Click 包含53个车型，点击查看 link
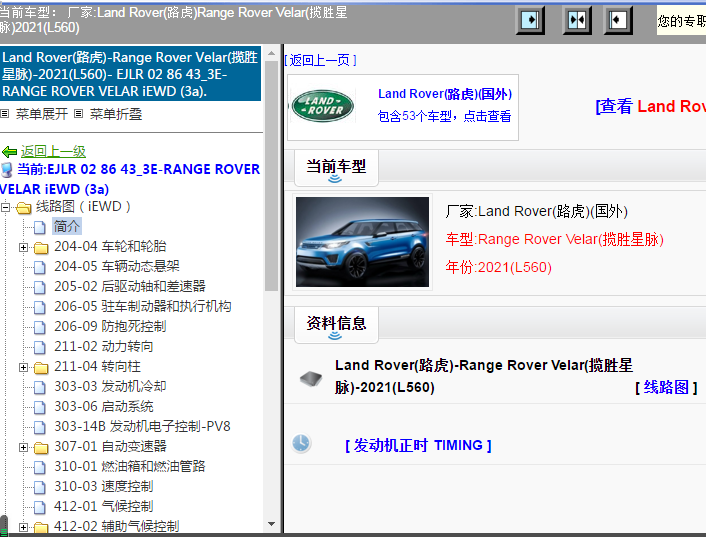This screenshot has width=706, height=537. [x=444, y=117]
